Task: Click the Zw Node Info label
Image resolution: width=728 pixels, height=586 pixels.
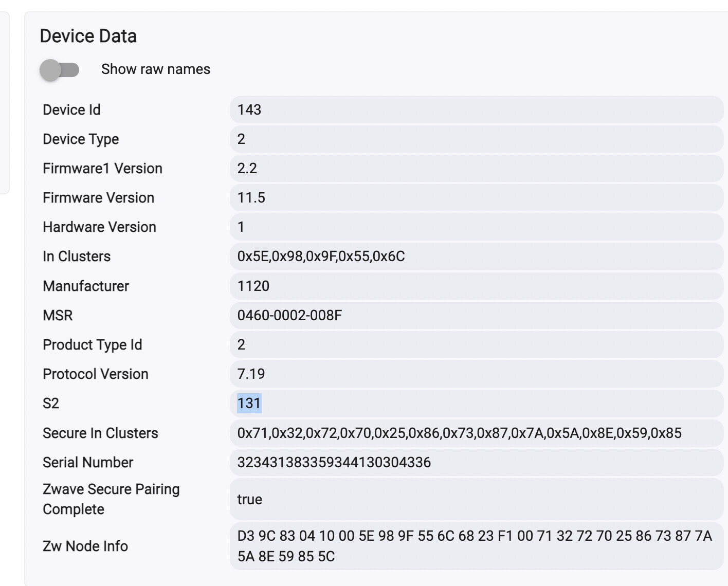Action: coord(85,546)
